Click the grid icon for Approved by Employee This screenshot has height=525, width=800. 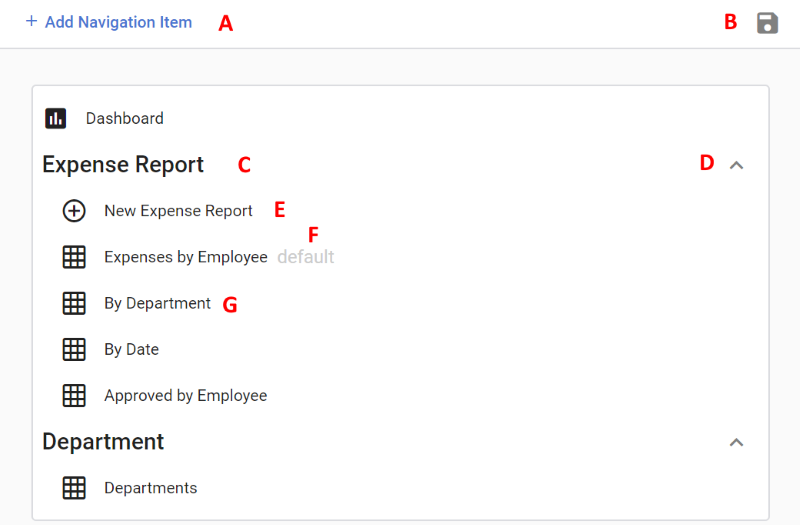pos(74,395)
